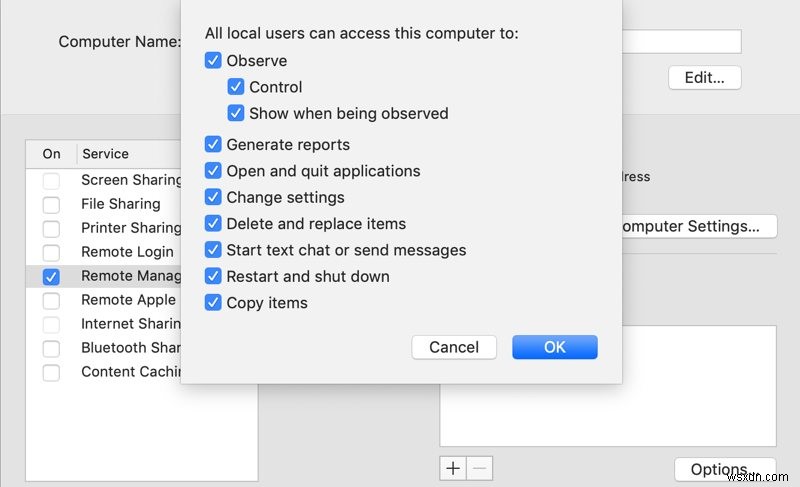Cancel the access options dialog
This screenshot has width=800, height=487.
[x=454, y=347]
